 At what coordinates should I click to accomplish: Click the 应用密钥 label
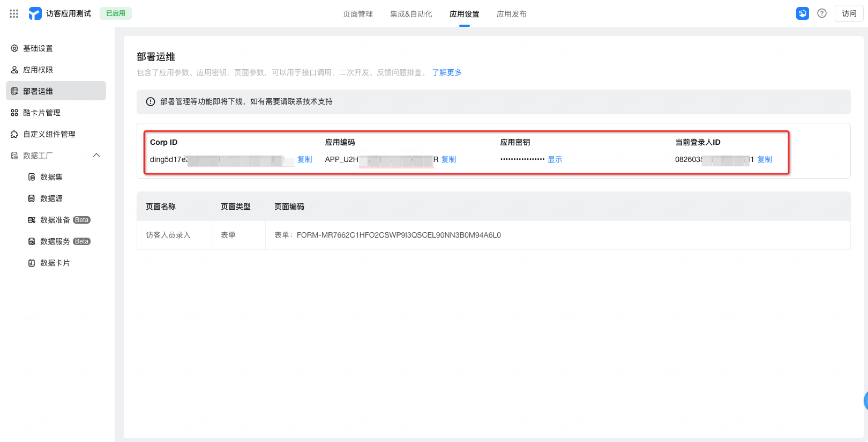pyautogui.click(x=515, y=142)
